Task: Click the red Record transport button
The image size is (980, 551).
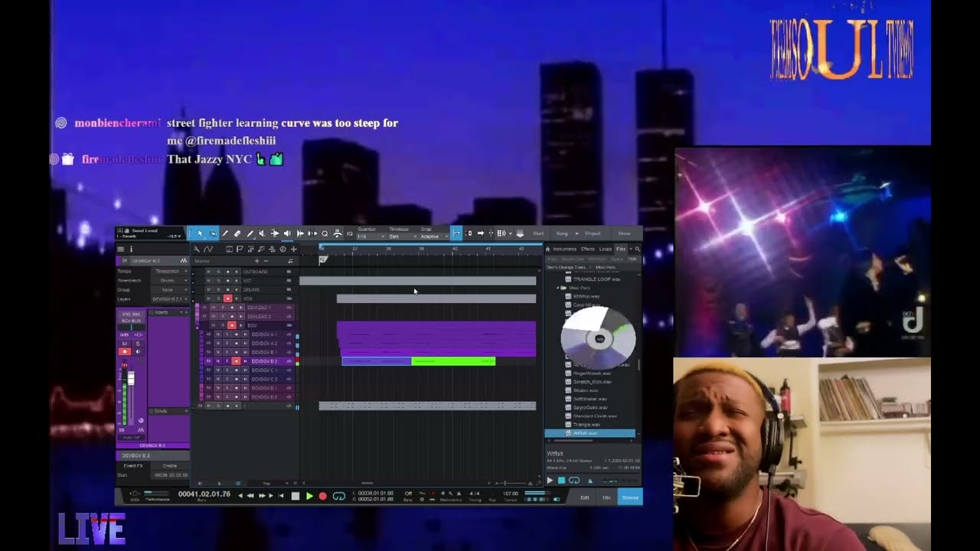Action: click(322, 496)
